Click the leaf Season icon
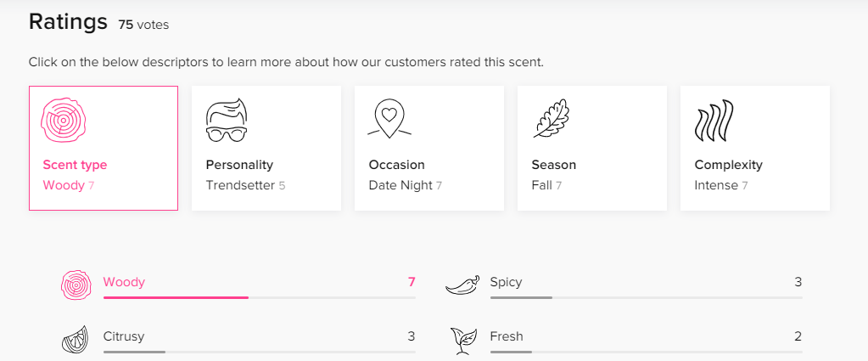The width and height of the screenshot is (868, 361). click(x=552, y=118)
